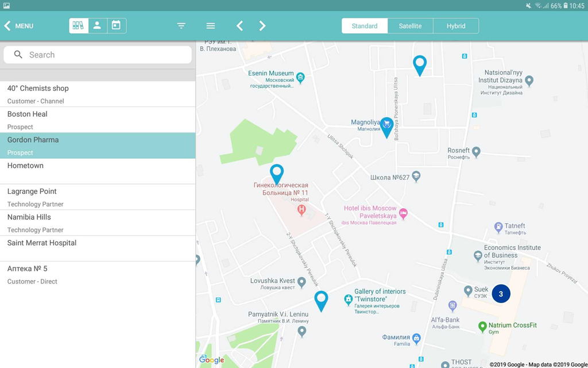Viewport: 588px width, 368px height.
Task: Switch to the contacts person icon
Action: [x=98, y=26]
